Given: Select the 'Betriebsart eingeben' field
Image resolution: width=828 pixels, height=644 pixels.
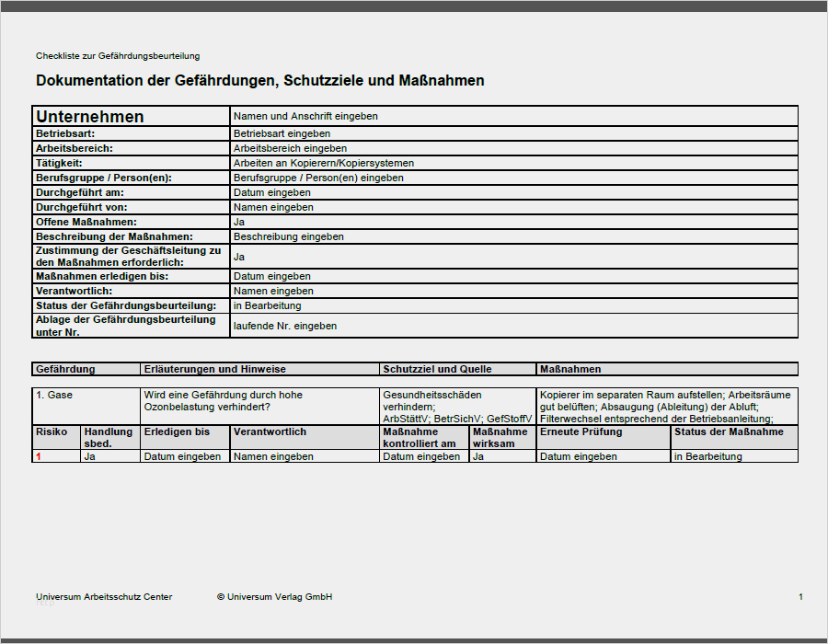Looking at the screenshot, I should [513, 133].
